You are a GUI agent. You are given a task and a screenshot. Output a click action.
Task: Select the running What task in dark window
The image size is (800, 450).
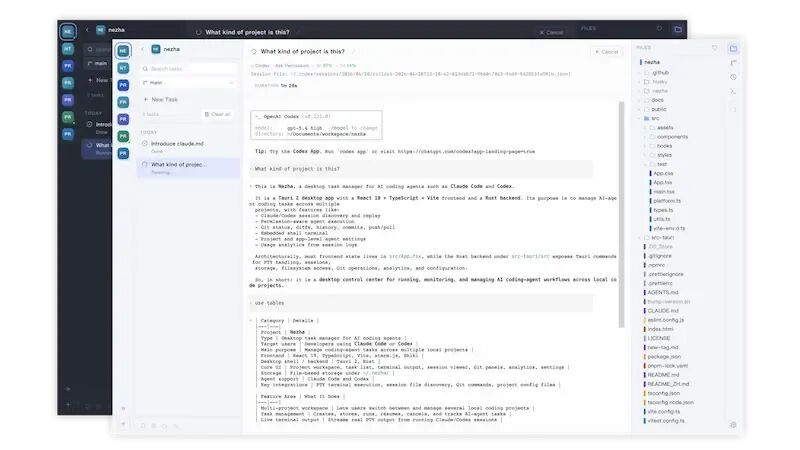tap(97, 148)
